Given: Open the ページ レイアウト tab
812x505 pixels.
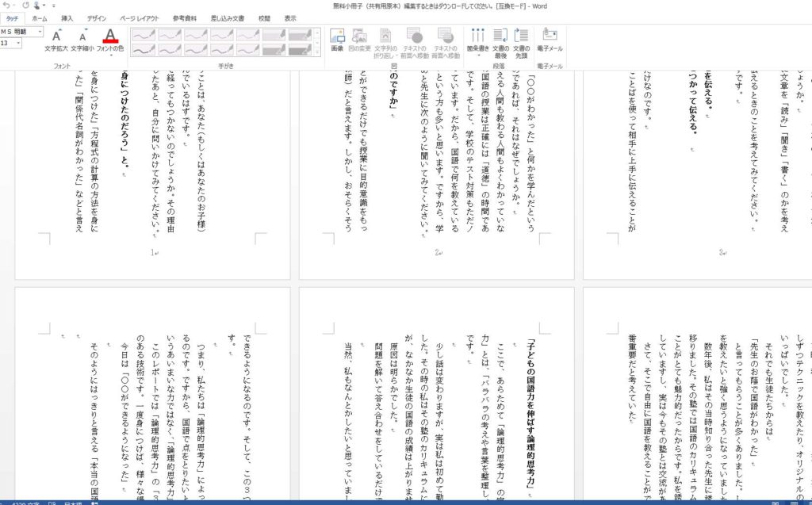Looking at the screenshot, I should pos(139,18).
